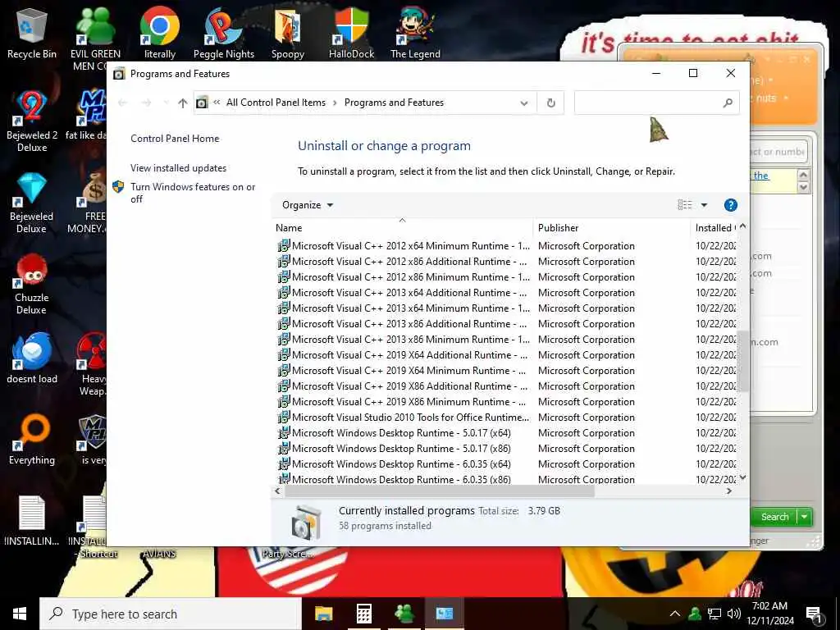840x630 pixels.
Task: Open the Everything search shortcut
Action: tap(32, 440)
